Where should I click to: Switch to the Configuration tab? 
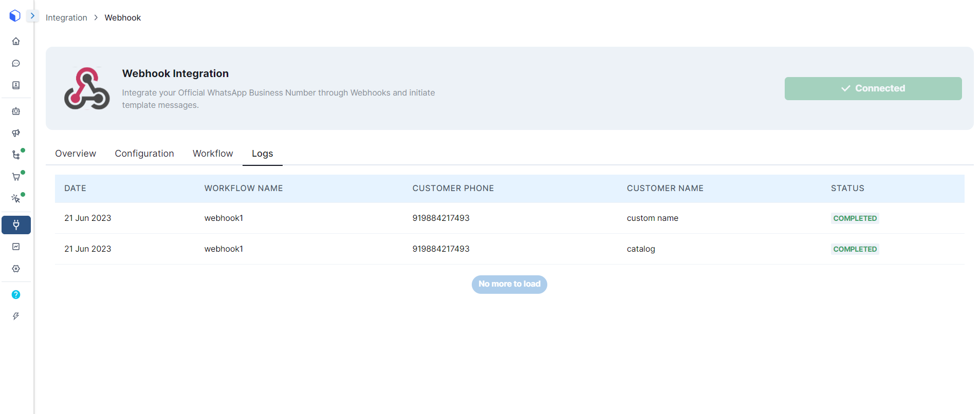pos(144,154)
